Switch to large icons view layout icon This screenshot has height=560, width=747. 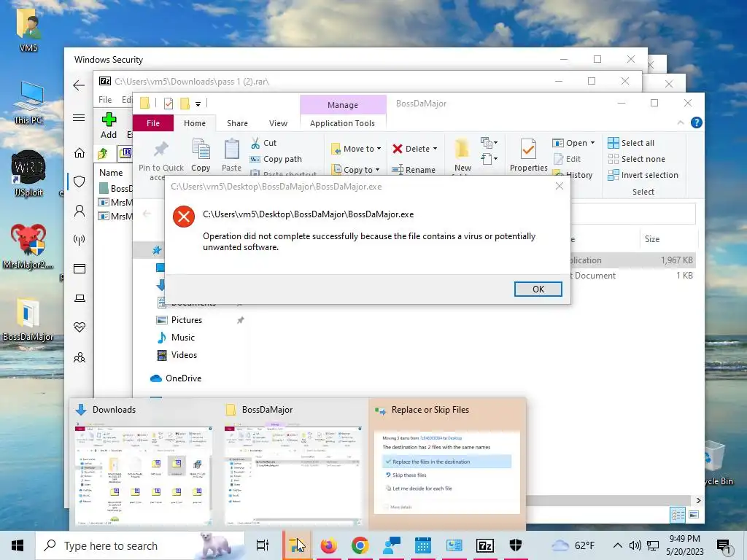[694, 515]
